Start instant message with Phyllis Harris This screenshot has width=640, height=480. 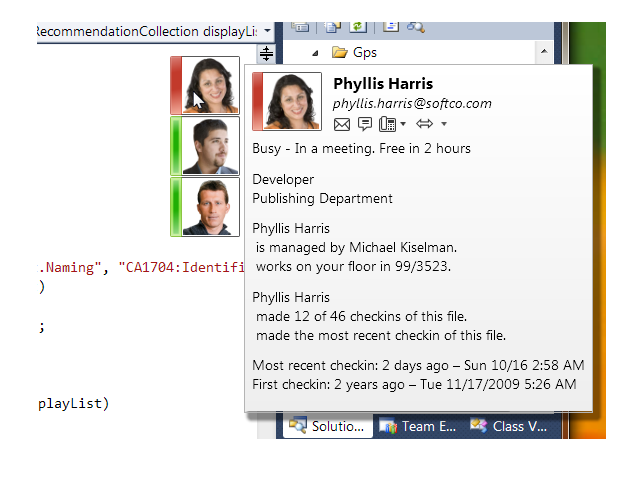click(365, 124)
